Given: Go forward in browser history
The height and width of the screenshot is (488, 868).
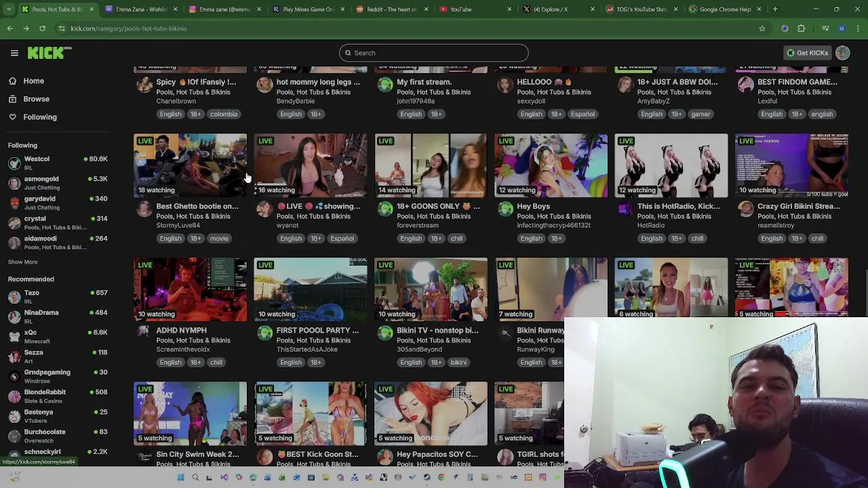Looking at the screenshot, I should click(26, 28).
